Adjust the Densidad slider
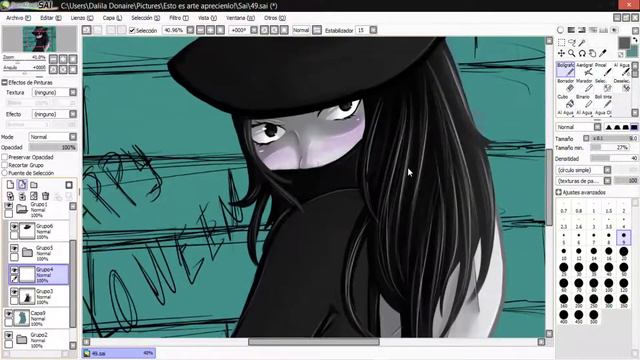 tap(614, 158)
